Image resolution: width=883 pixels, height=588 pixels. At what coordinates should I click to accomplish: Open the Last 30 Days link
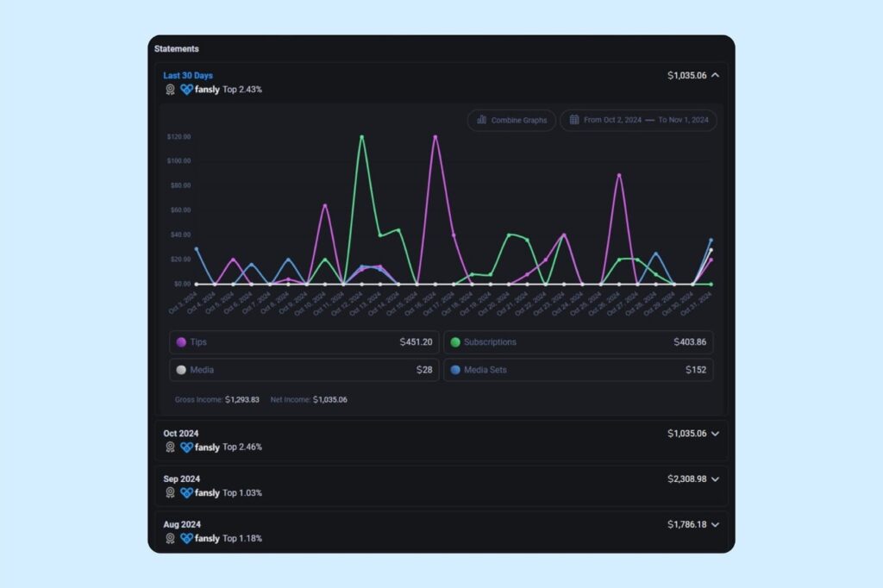pyautogui.click(x=187, y=75)
